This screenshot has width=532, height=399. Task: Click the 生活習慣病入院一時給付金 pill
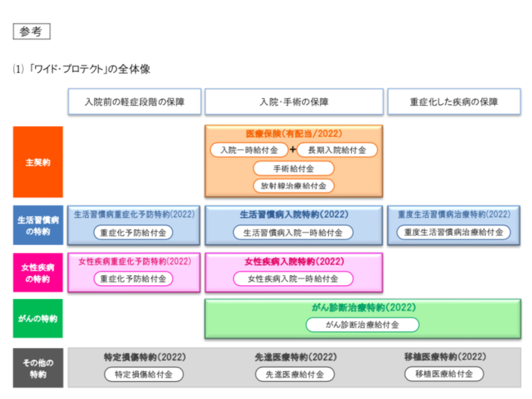pyautogui.click(x=293, y=233)
